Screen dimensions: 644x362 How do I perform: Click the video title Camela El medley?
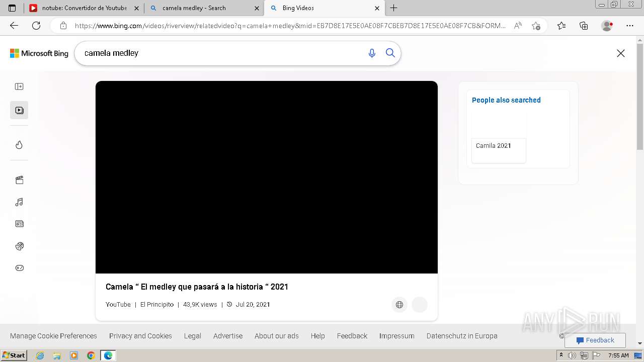click(197, 287)
